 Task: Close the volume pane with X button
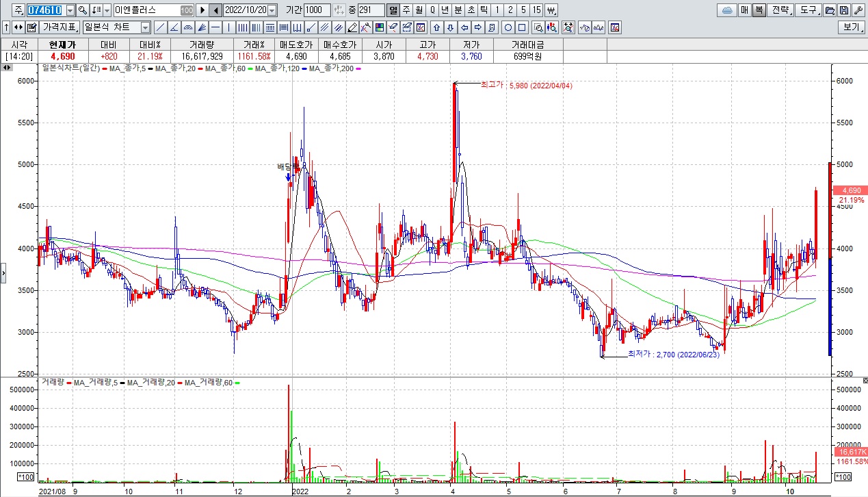(865, 380)
